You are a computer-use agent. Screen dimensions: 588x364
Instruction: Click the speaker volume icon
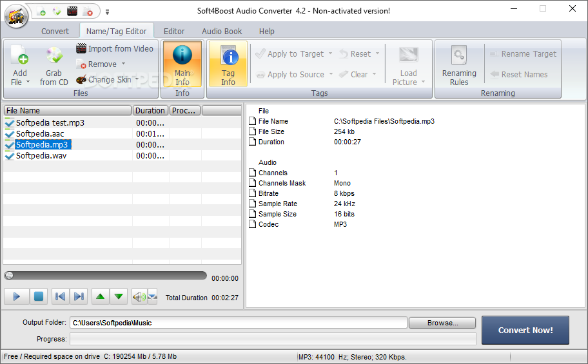pos(139,297)
